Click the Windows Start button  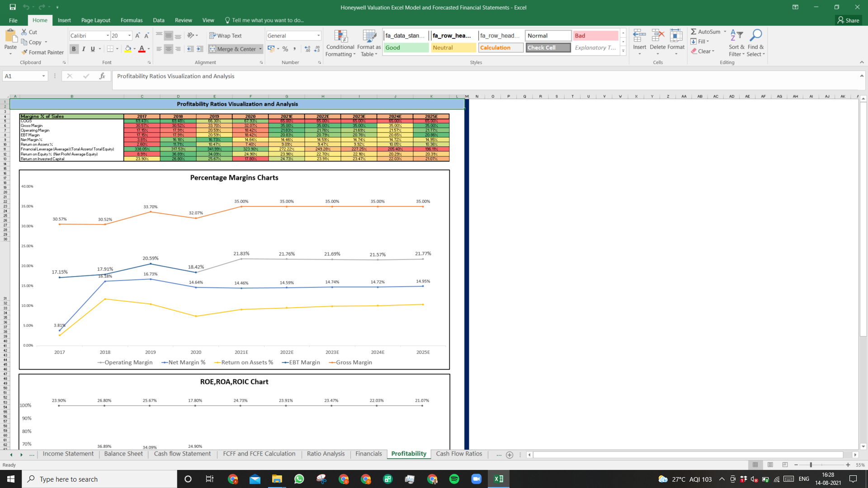pos(11,479)
